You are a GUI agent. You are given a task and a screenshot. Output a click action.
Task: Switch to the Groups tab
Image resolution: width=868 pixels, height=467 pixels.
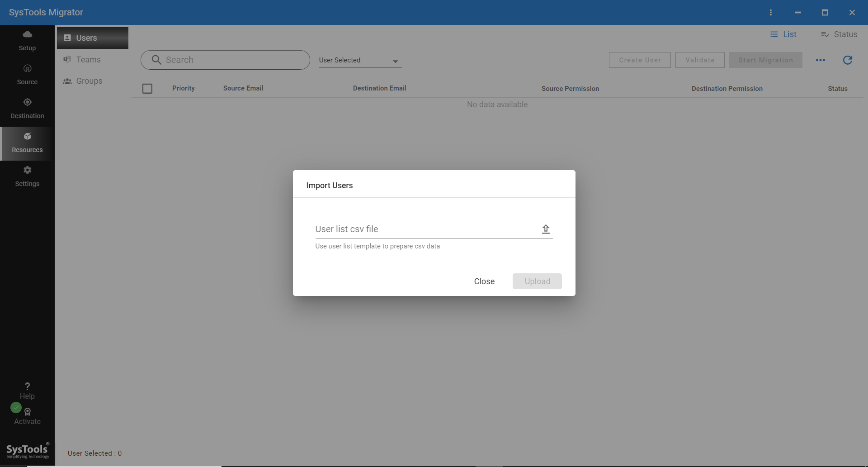[93, 81]
